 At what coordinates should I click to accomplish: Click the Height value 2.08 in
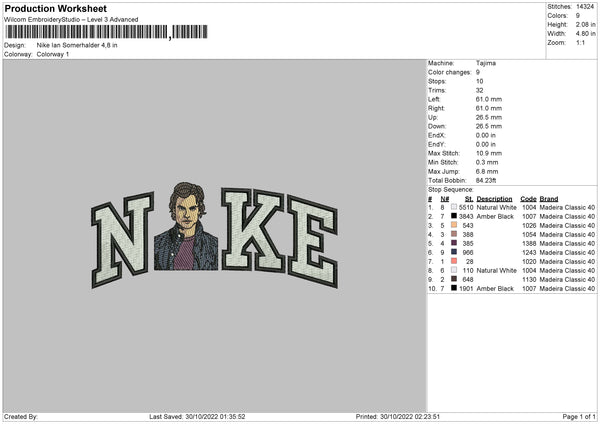coord(585,24)
